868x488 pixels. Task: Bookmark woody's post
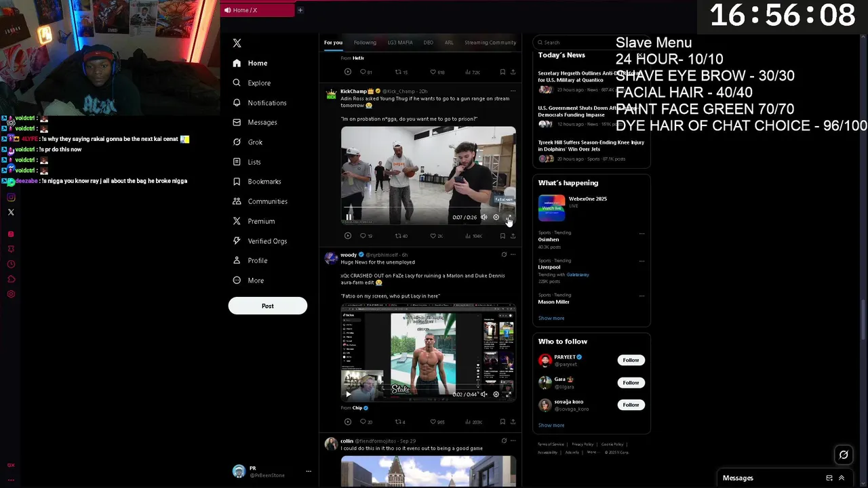(502, 422)
